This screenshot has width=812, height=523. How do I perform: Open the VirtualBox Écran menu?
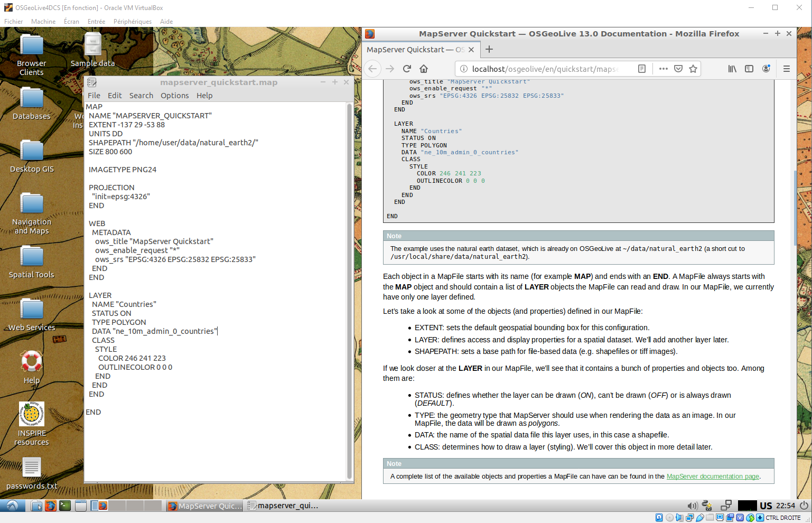[71, 22]
